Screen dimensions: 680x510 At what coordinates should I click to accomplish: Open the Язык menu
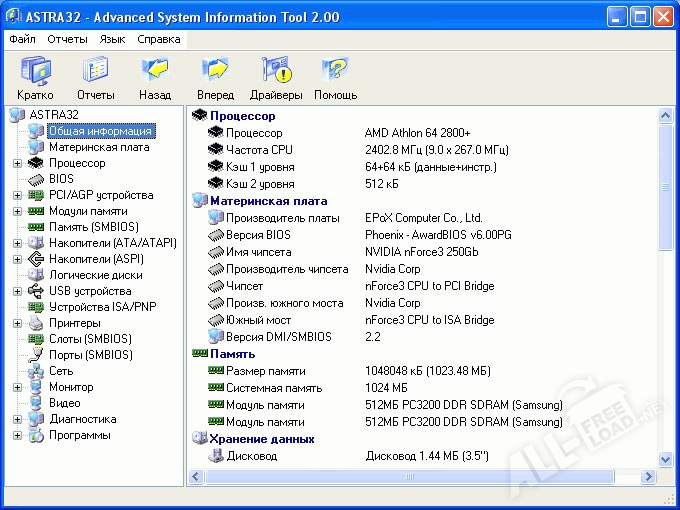(x=113, y=39)
